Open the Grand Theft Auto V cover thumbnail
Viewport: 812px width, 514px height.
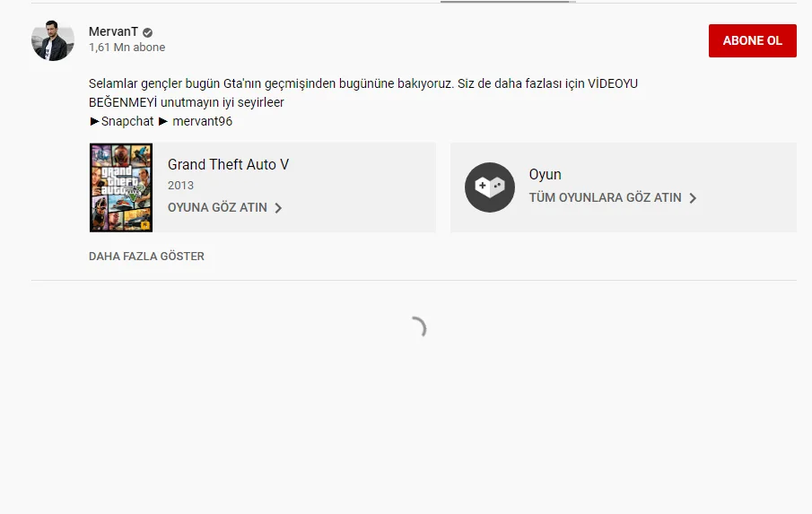click(121, 187)
